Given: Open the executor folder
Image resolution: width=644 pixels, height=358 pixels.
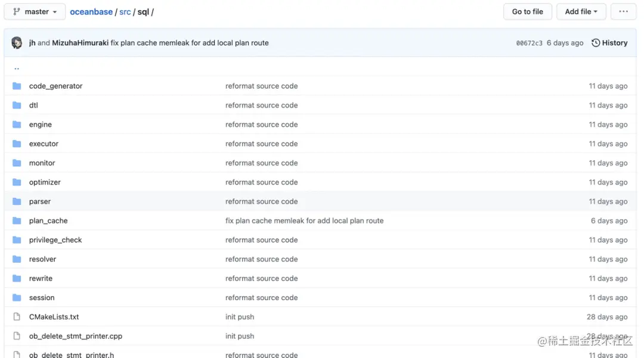Looking at the screenshot, I should click(44, 144).
